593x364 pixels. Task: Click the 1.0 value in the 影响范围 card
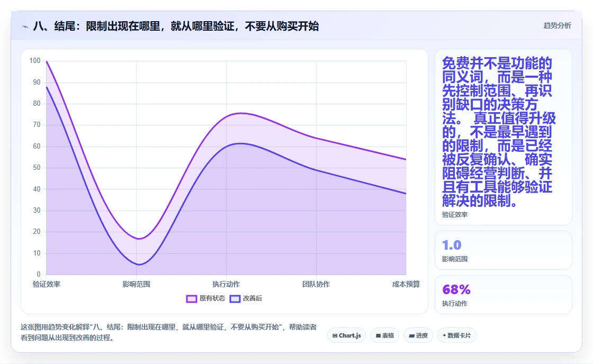click(452, 245)
